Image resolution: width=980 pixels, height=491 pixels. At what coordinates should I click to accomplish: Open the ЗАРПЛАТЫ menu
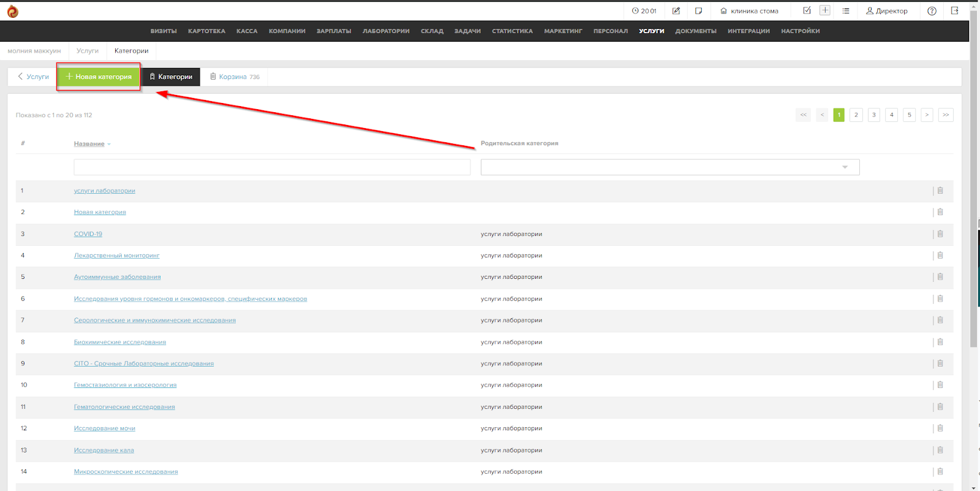[x=334, y=31]
